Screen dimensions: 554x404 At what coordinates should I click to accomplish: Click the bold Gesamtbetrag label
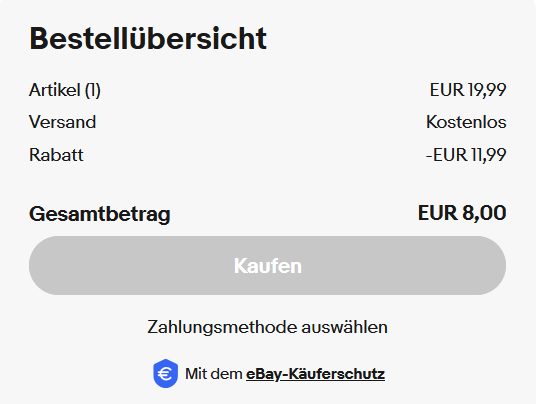(100, 214)
